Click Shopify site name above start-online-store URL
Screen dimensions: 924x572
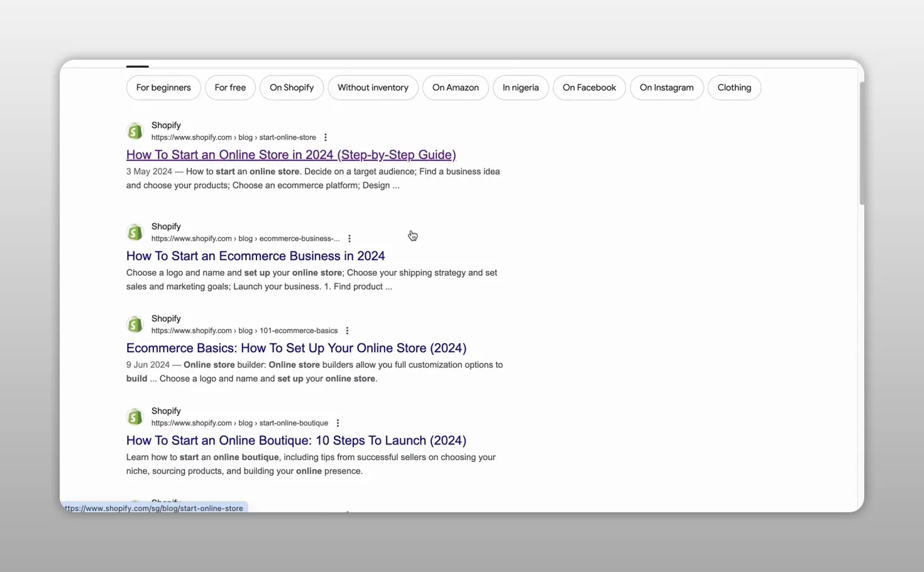coord(166,125)
